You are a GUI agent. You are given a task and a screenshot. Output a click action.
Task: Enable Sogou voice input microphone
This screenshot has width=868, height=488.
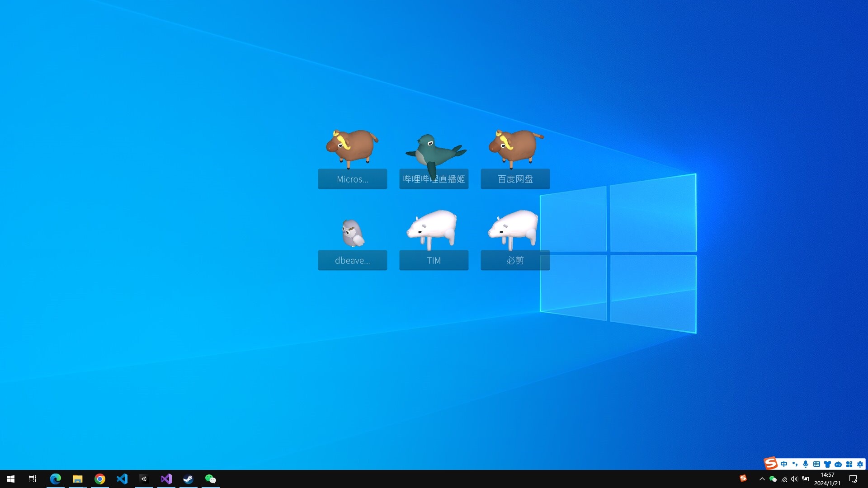click(806, 464)
